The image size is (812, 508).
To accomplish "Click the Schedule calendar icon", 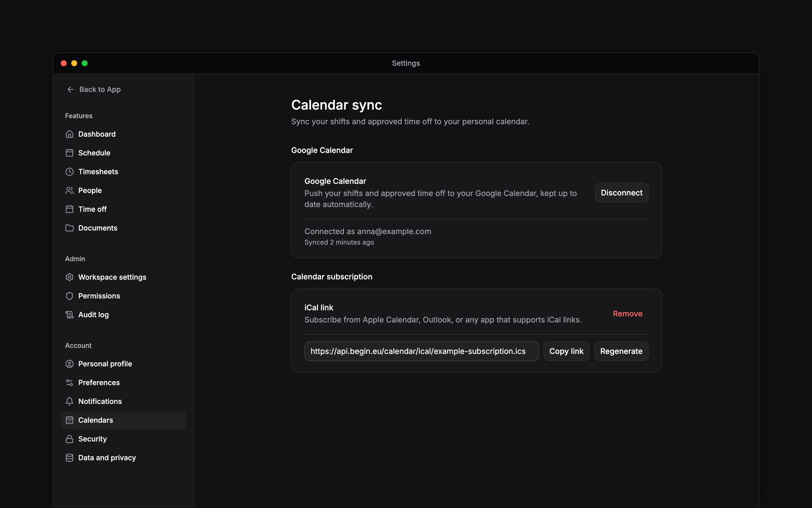I will 70,153.
